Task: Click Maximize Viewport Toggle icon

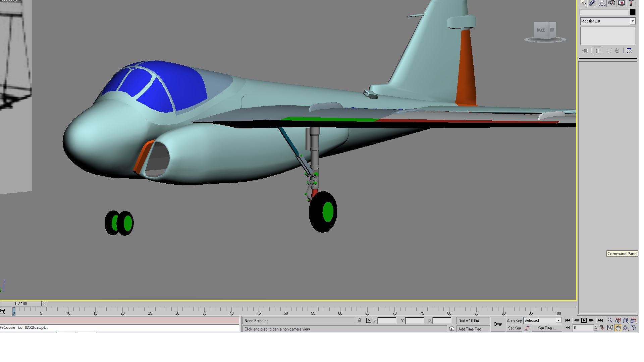Action: (x=633, y=328)
